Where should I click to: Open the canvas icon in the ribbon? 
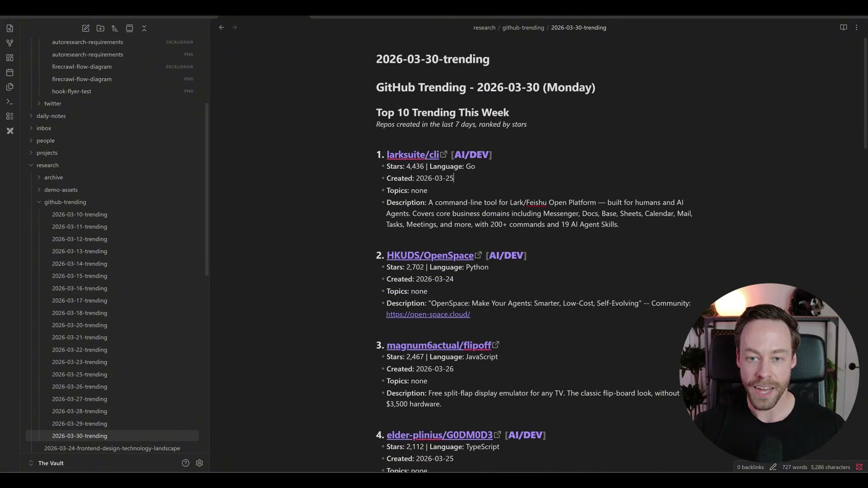pos(10,58)
